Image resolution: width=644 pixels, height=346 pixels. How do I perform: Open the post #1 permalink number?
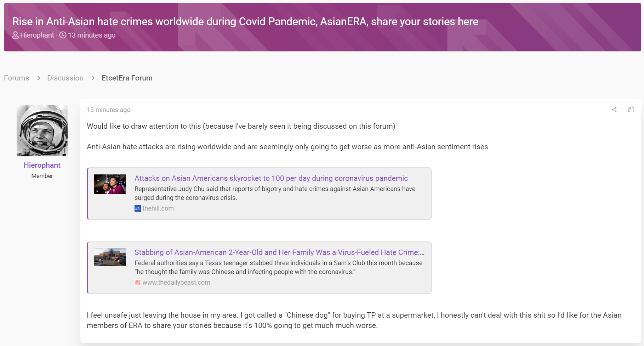pos(631,110)
